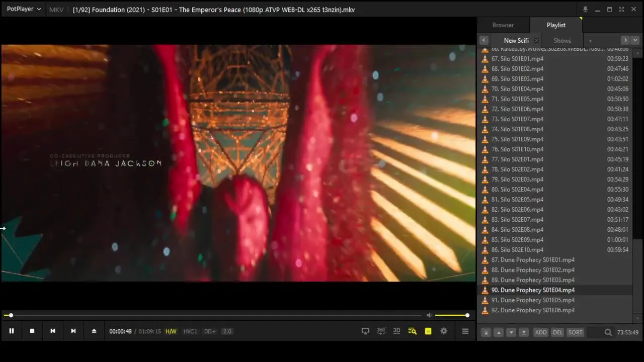Viewport: 644px width, 362px height.
Task: Click the DEL button
Action: point(557,332)
